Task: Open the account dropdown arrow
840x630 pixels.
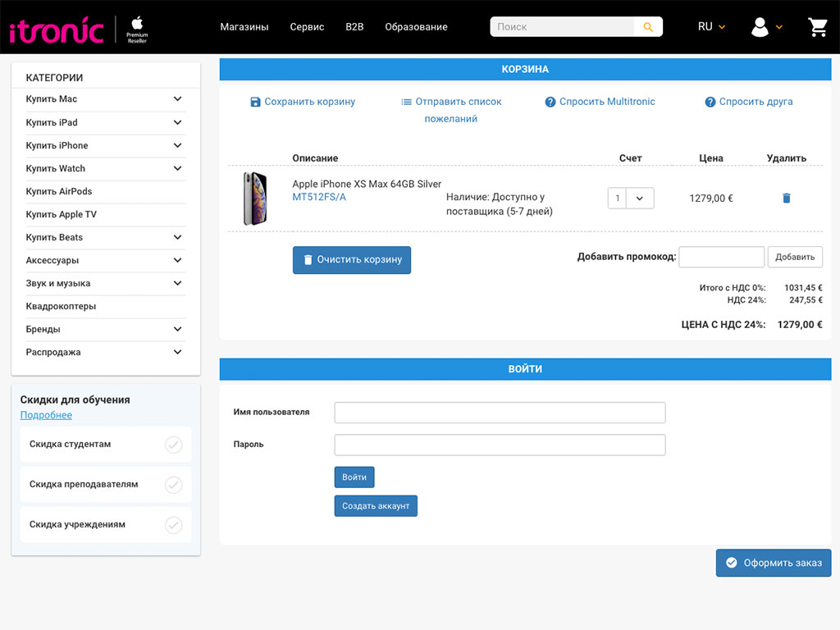Action: (x=779, y=27)
